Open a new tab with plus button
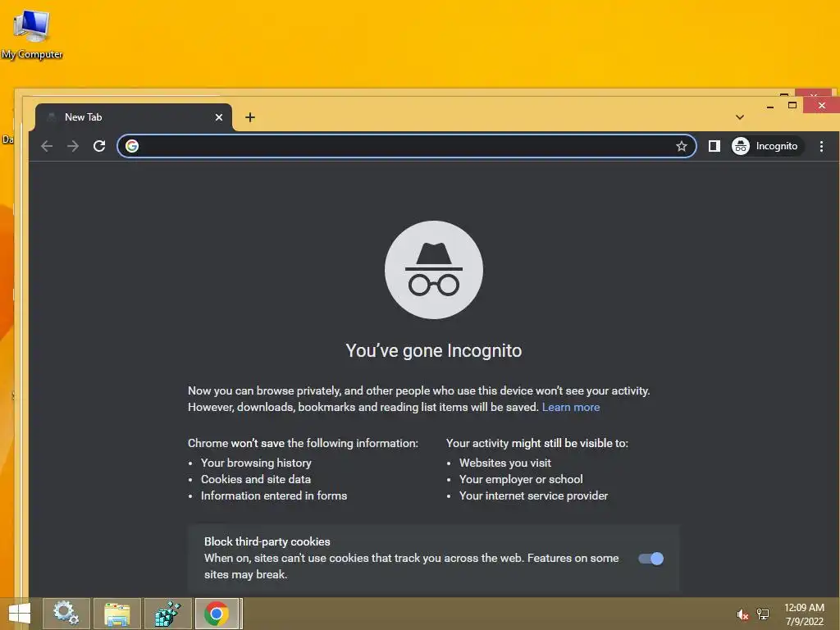 click(250, 117)
